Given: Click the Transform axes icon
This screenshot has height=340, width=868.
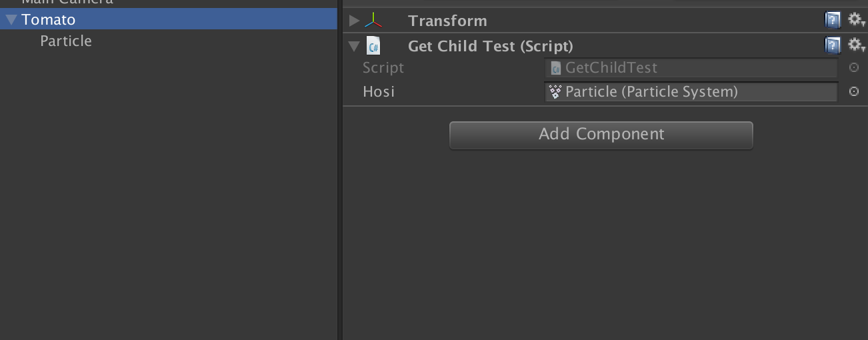Looking at the screenshot, I should coord(374,21).
